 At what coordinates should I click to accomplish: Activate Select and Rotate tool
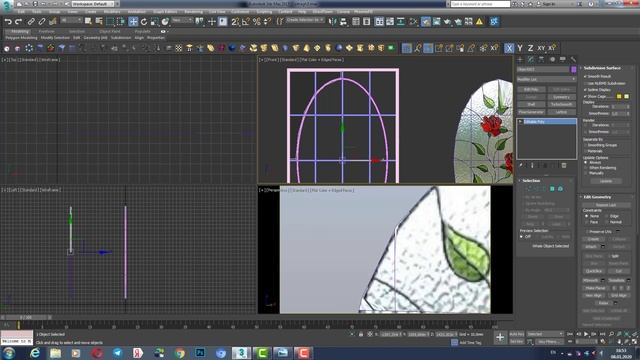pyautogui.click(x=144, y=22)
